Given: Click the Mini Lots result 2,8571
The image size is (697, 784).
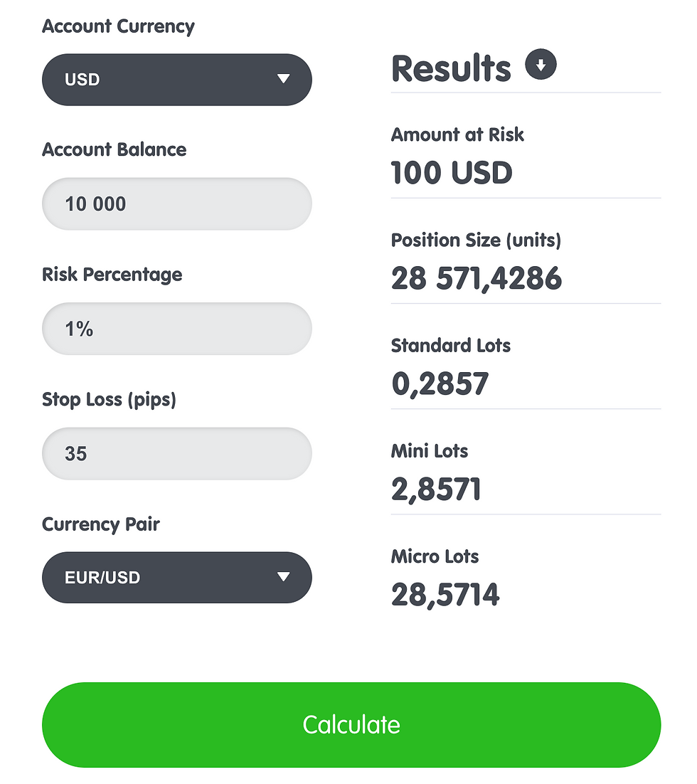Looking at the screenshot, I should point(436,489).
